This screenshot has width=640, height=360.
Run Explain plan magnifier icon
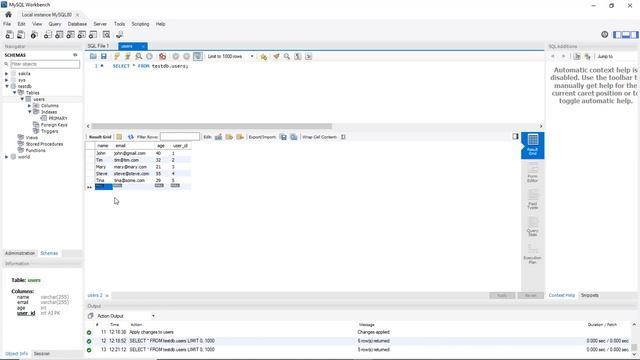(139, 56)
